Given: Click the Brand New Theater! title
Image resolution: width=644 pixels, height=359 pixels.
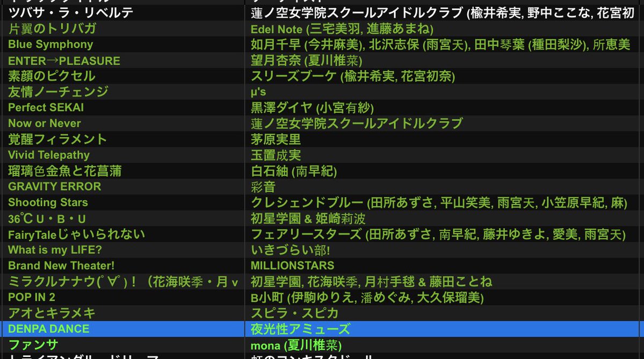Looking at the screenshot, I should [x=61, y=266].
